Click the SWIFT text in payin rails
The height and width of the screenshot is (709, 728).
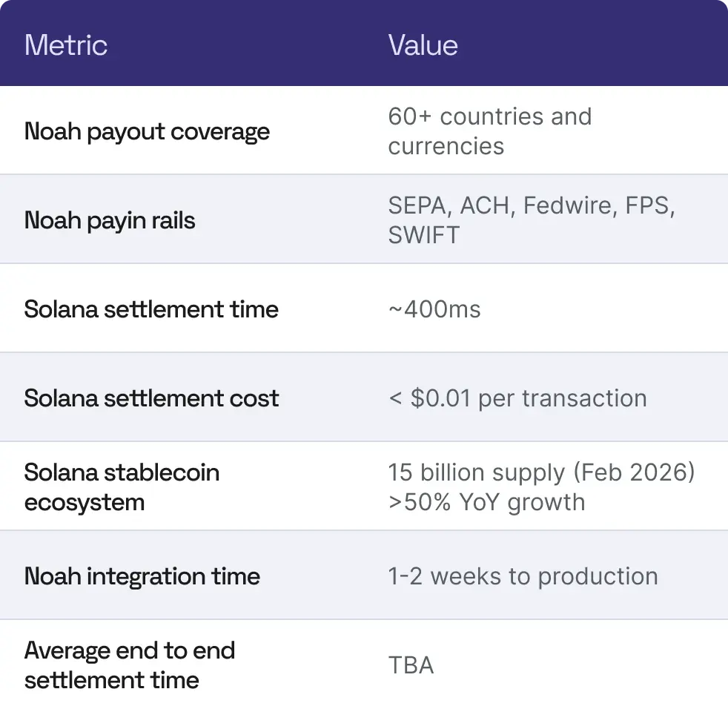pyautogui.click(x=424, y=235)
